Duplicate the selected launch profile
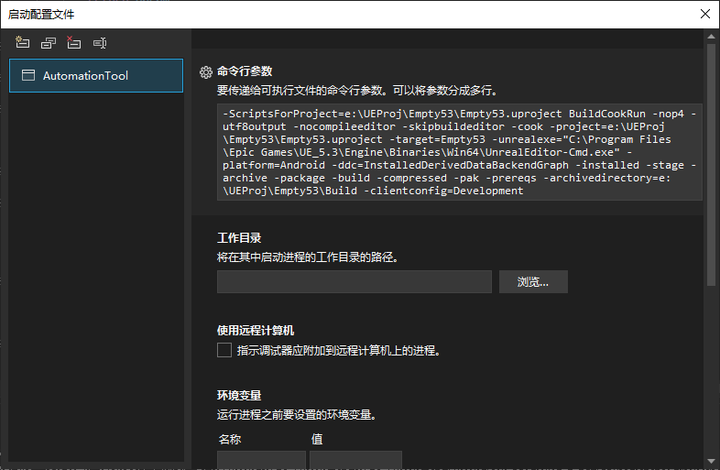 (48, 43)
